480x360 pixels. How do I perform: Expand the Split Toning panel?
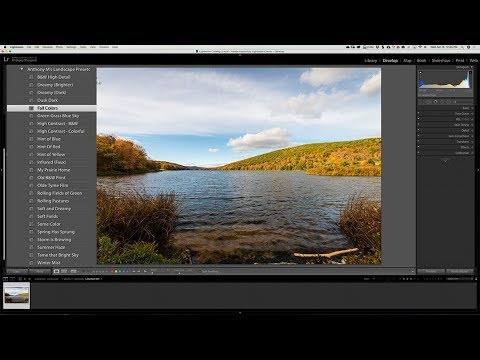[x=472, y=125]
